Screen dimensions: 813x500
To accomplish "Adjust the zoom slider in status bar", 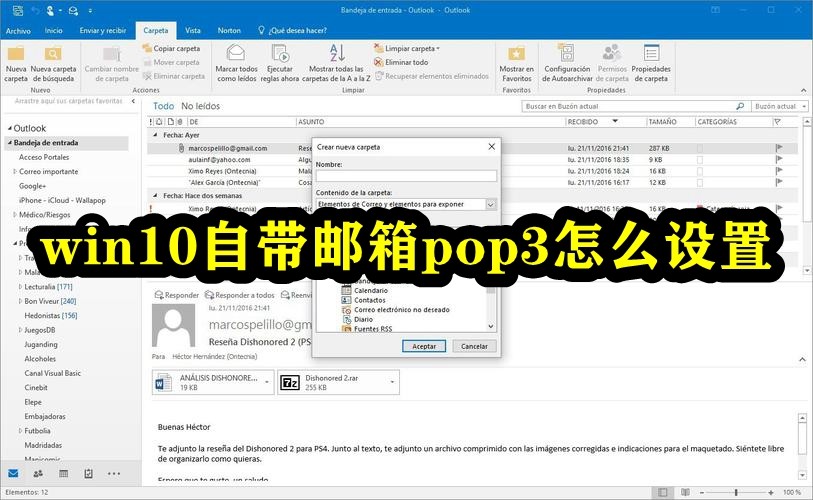I will [736, 492].
